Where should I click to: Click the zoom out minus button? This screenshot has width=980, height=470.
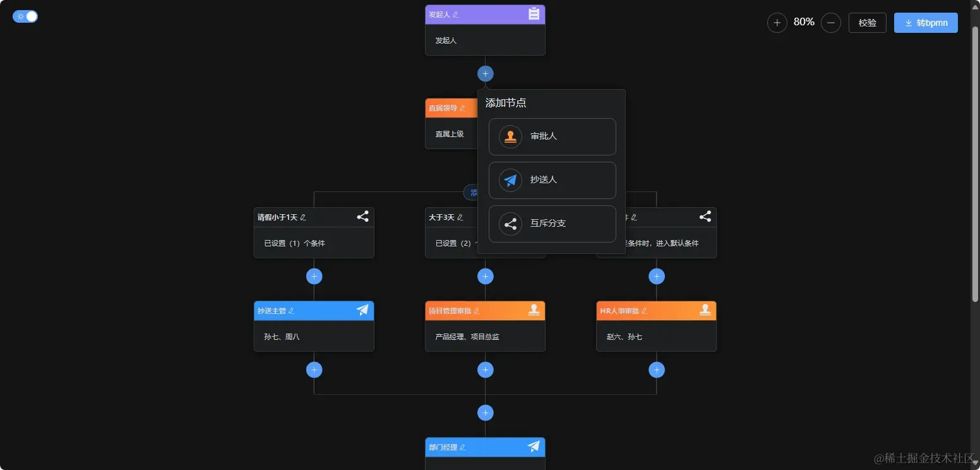[830, 23]
